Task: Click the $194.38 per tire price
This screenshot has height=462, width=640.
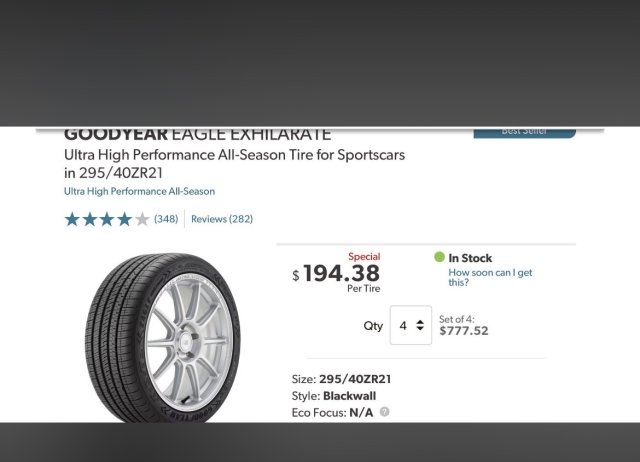Action: click(340, 273)
